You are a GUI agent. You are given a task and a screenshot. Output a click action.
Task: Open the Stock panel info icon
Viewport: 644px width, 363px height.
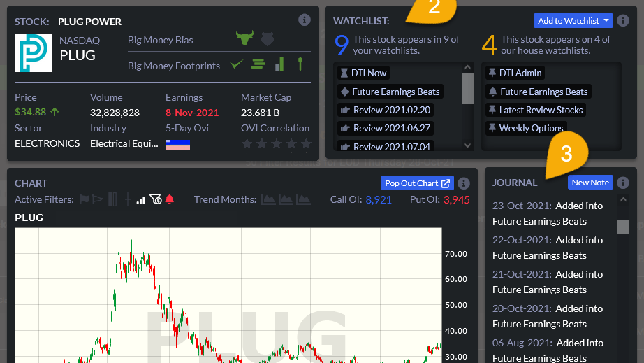(305, 20)
